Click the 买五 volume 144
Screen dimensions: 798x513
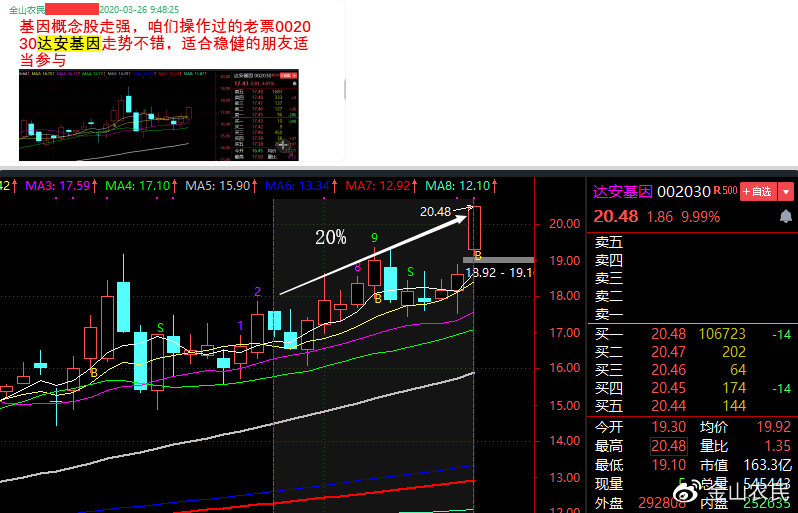(734, 406)
